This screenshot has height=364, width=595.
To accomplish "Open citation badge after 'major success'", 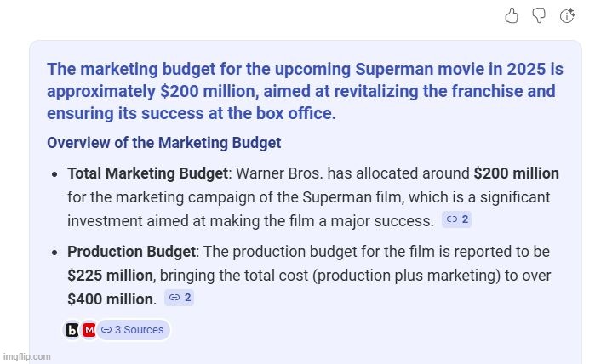I will pos(457,219).
